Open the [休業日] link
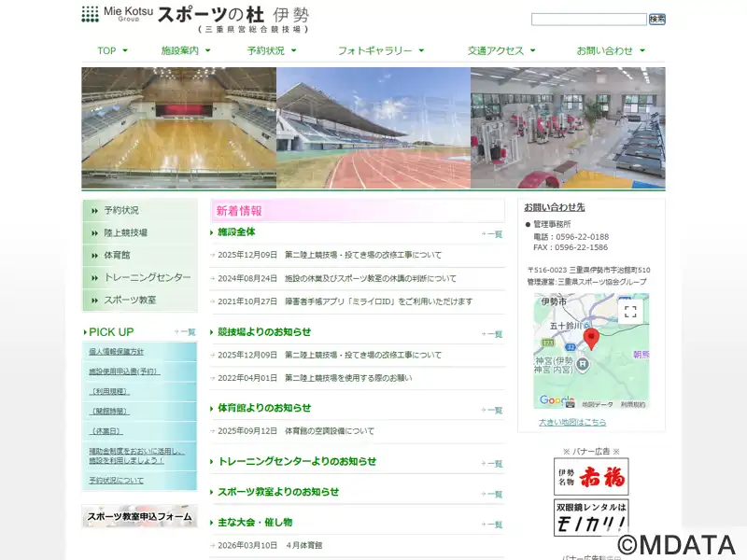 click(x=106, y=431)
